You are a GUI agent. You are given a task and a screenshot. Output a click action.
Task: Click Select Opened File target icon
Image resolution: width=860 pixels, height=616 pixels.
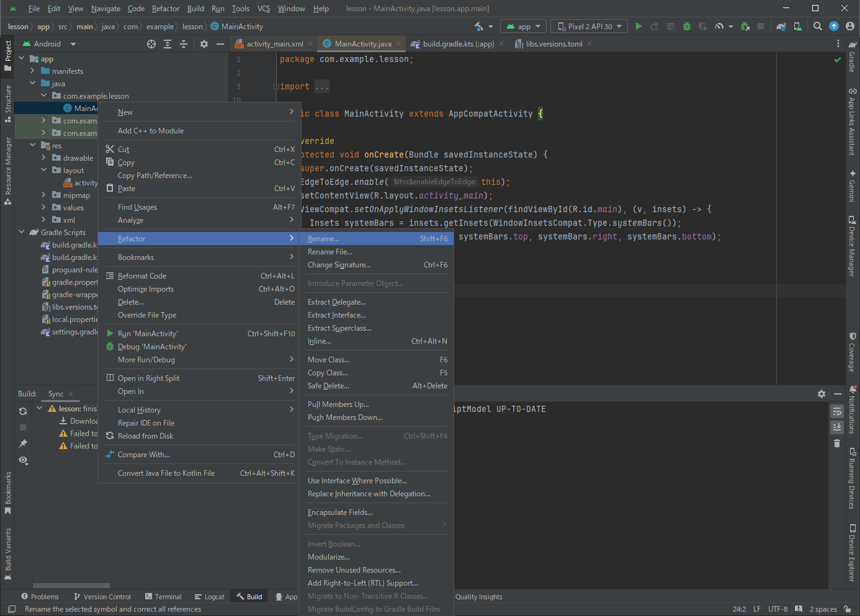pos(151,44)
